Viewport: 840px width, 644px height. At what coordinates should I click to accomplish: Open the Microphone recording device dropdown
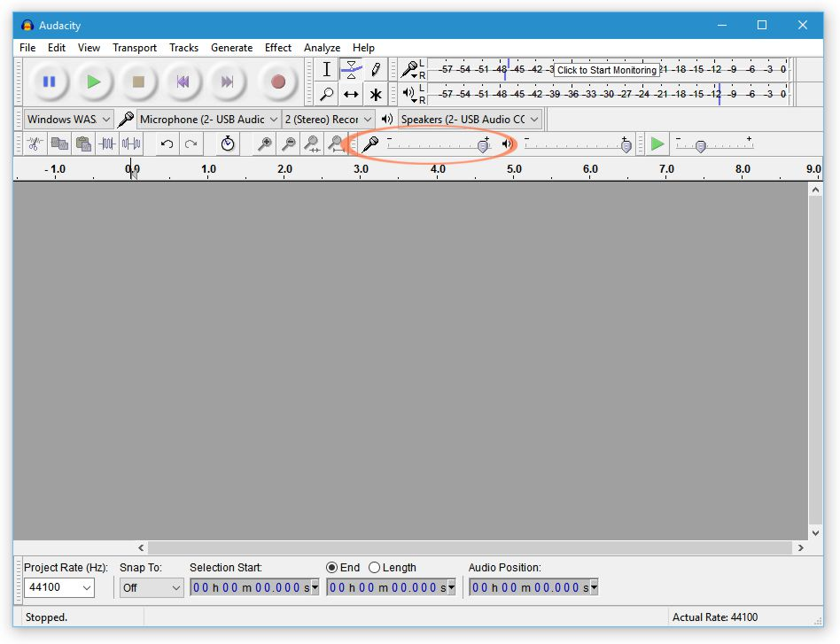click(209, 119)
